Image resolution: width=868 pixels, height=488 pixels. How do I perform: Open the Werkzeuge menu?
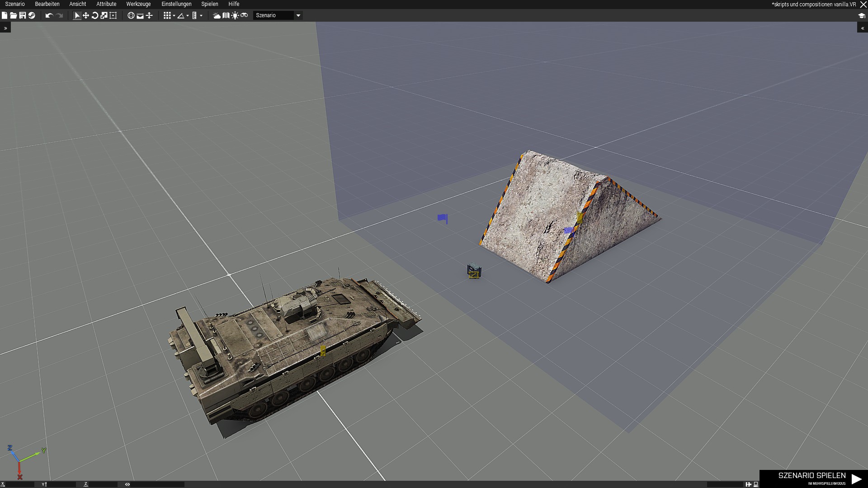pos(138,4)
